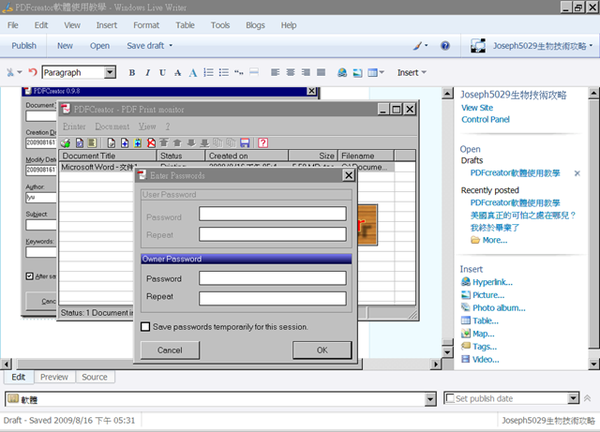Open Help with the blue question mark icon

445,46
